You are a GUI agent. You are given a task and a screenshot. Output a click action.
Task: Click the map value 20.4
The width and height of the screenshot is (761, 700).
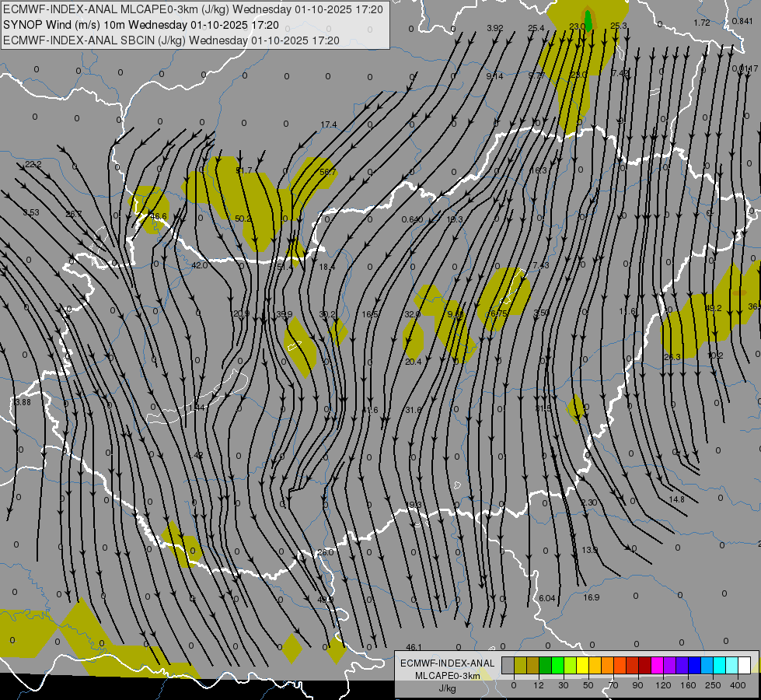pyautogui.click(x=413, y=362)
